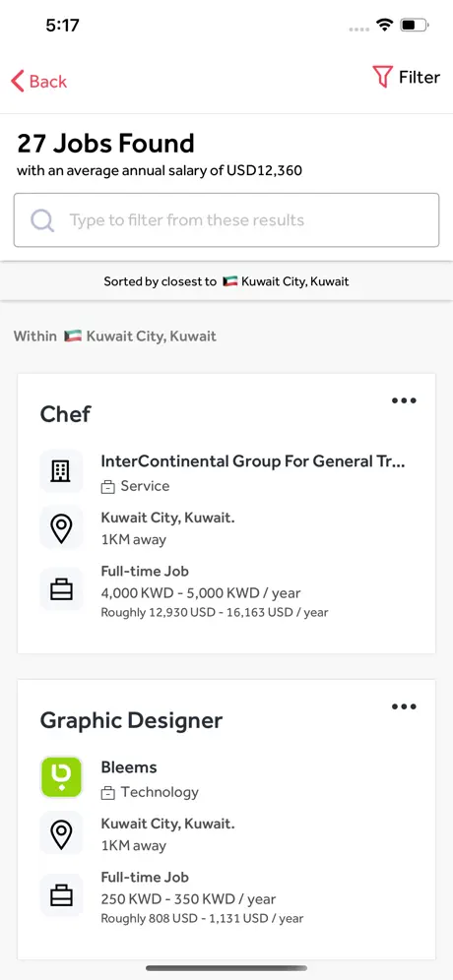
Task: Focus the 'Type to filter' search field
Action: point(226,220)
